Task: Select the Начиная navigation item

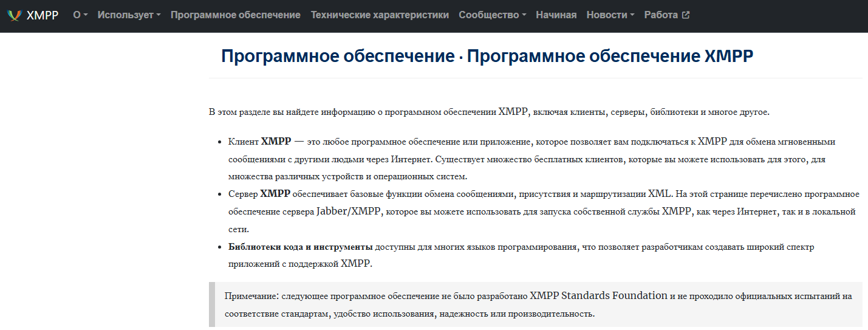Action: [556, 15]
